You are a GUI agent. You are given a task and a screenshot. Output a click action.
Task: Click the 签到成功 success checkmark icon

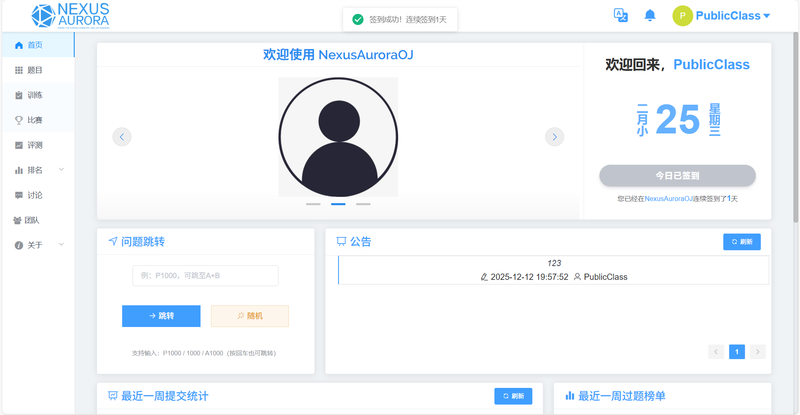pos(358,19)
